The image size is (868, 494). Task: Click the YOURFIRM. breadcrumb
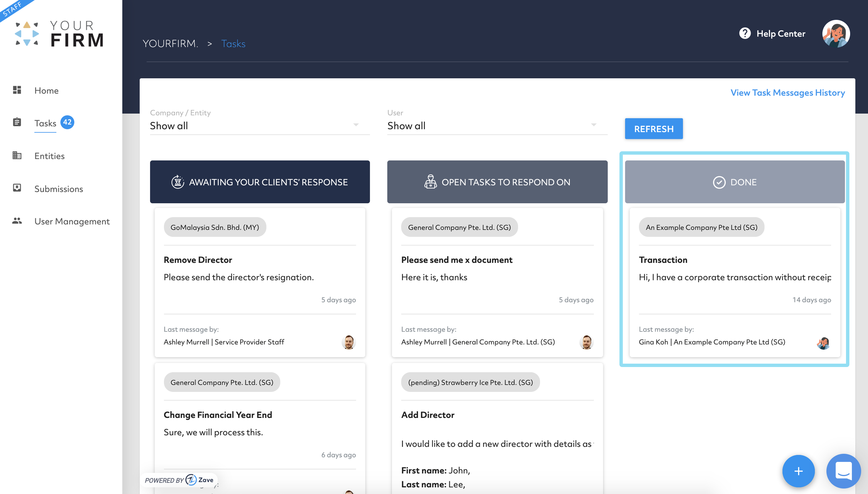(x=170, y=43)
